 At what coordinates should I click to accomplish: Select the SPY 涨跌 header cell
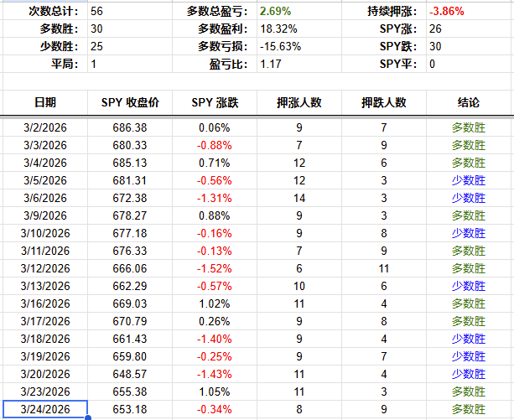[x=215, y=102]
